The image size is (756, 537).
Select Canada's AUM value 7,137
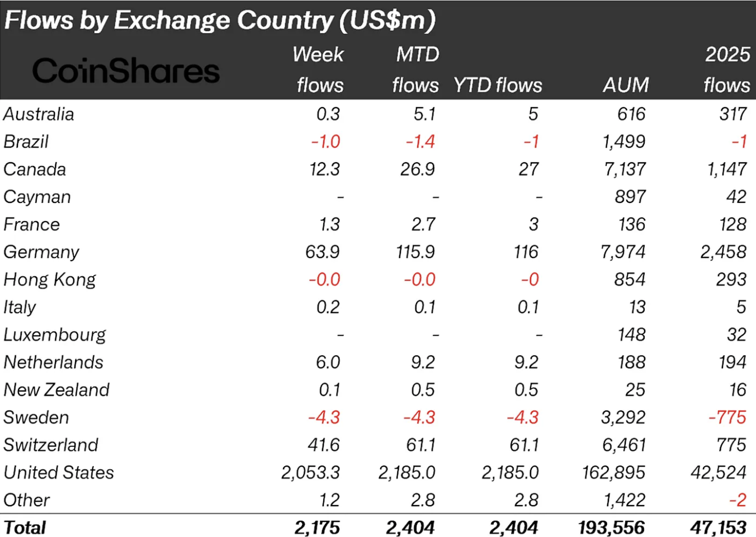tap(625, 169)
